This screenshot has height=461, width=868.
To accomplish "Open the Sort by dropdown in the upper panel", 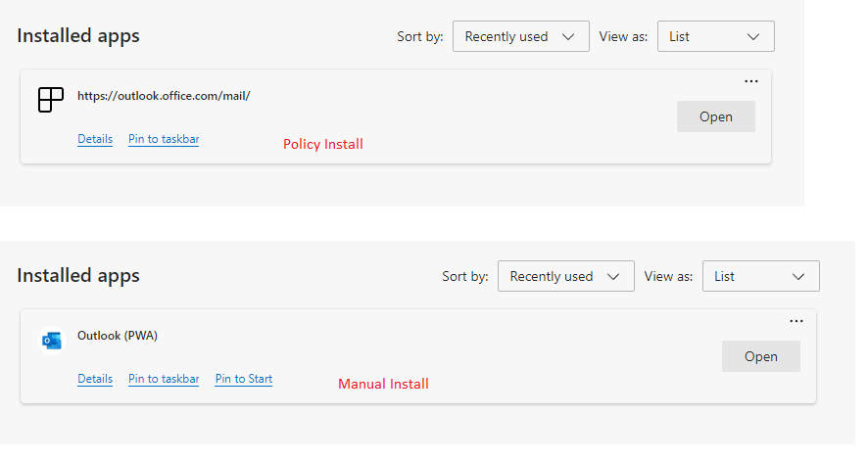I will tap(521, 36).
